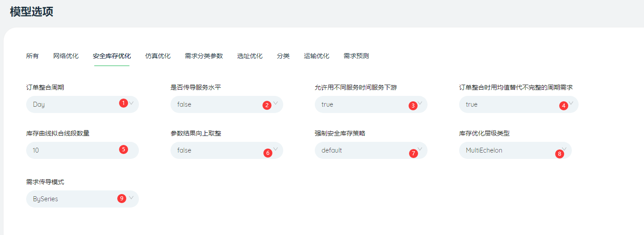Click the 订单整合时用均值替代不完整的周期需求 label
644x235 pixels.
click(x=516, y=88)
